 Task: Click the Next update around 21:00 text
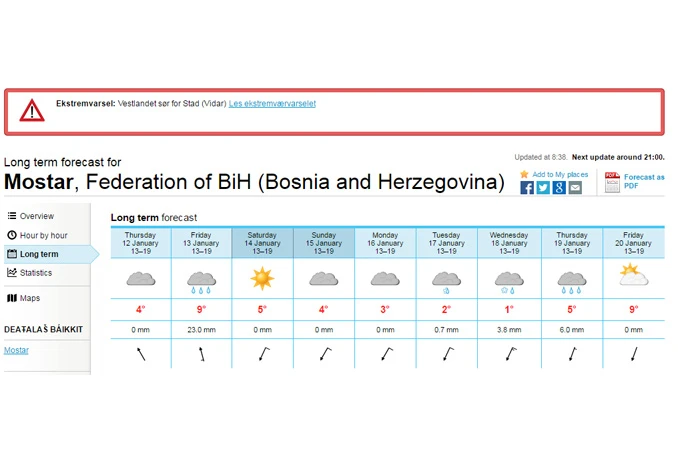pyautogui.click(x=618, y=157)
